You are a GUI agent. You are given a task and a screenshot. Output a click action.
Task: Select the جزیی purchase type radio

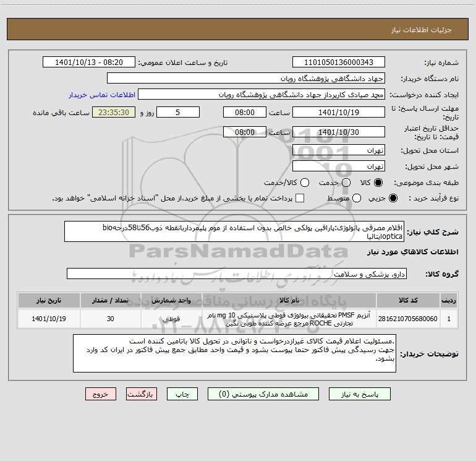[x=393, y=198]
